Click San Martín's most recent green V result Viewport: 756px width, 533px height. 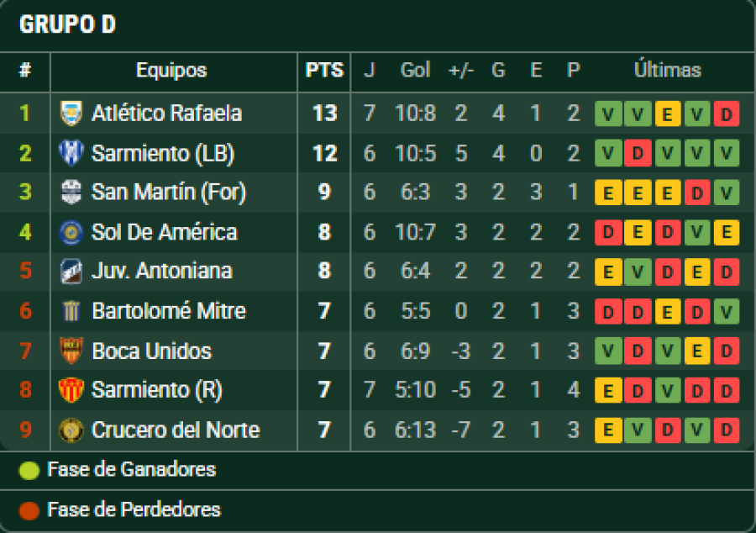click(726, 193)
